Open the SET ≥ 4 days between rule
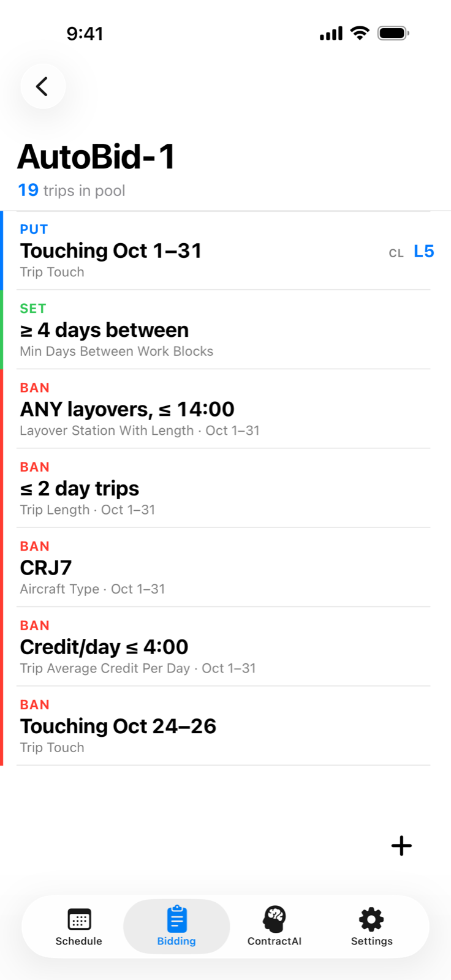Screen dimensions: 451x980 pos(225,330)
